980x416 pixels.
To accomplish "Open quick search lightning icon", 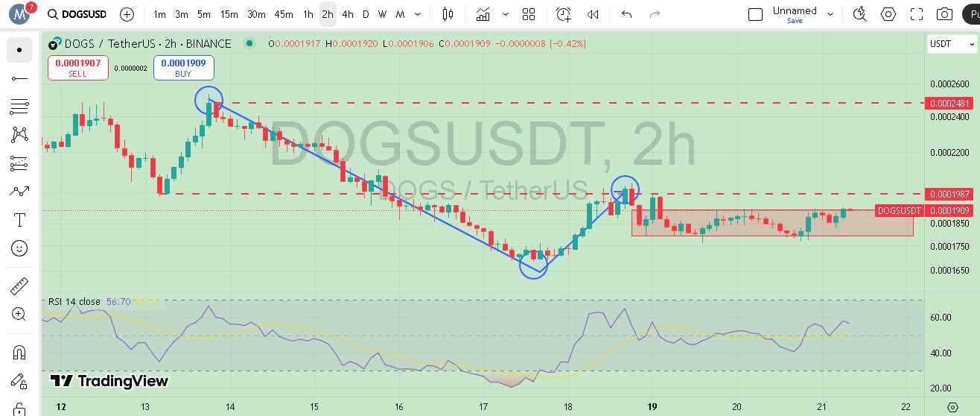I will tap(860, 14).
